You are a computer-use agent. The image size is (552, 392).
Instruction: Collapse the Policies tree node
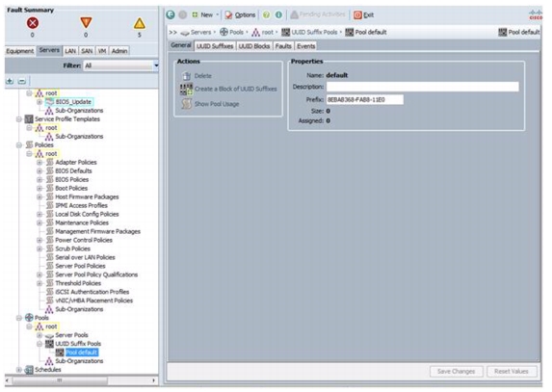pyautogui.click(x=19, y=145)
